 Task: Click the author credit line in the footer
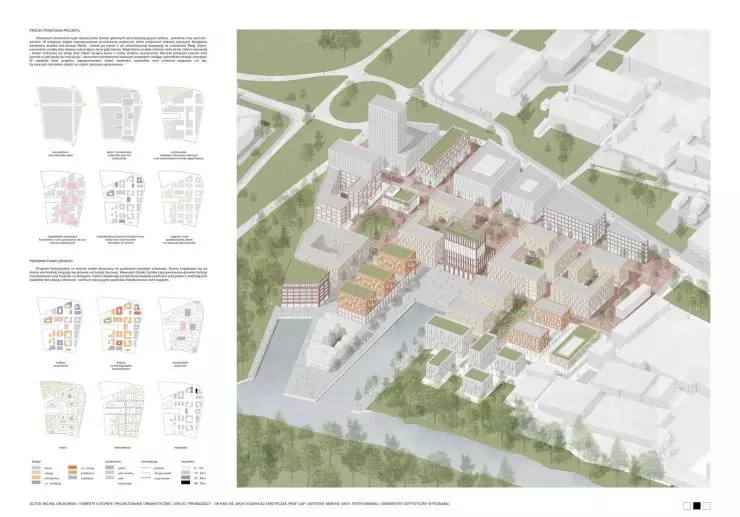(x=239, y=504)
